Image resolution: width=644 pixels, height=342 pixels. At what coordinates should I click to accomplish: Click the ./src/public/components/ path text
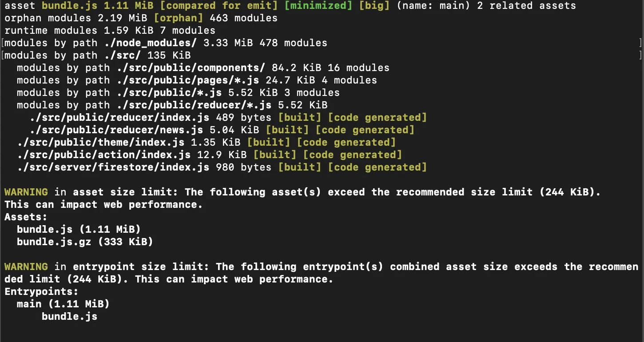191,68
